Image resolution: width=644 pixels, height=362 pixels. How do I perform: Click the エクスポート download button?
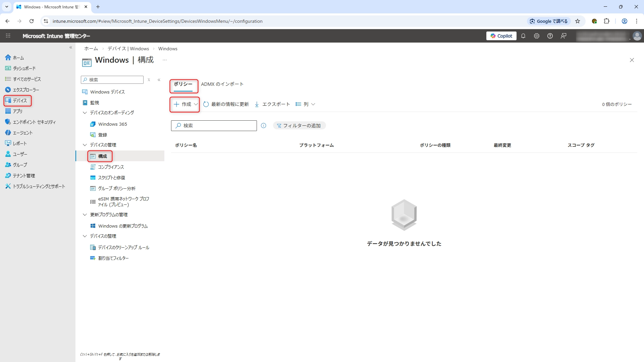point(272,104)
